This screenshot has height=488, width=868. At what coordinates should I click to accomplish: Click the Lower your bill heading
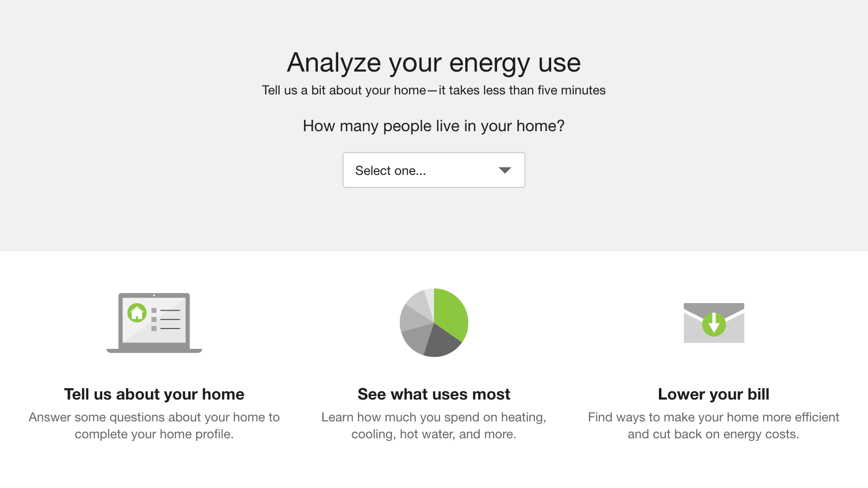[713, 394]
